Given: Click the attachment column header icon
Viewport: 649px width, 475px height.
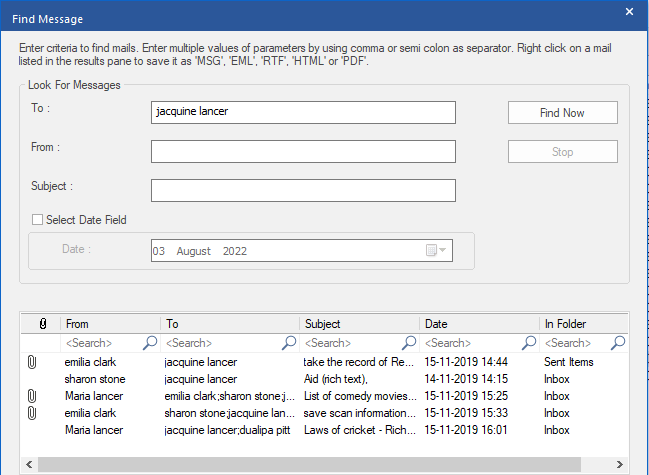Looking at the screenshot, I should (43, 324).
